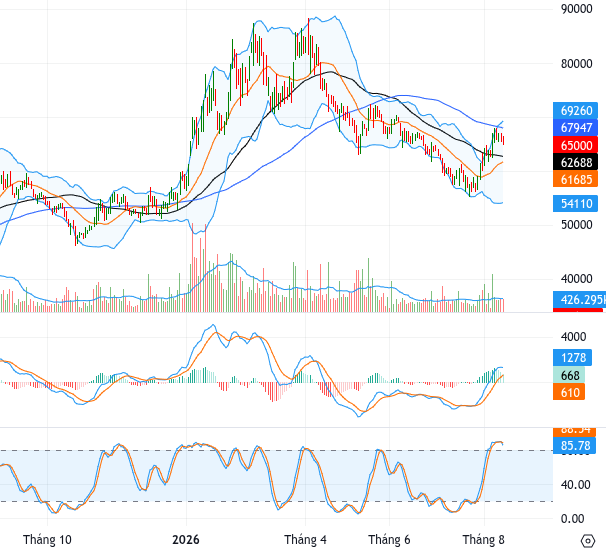
Task: Click the Tháng 10 time axis label
Action: (x=47, y=539)
